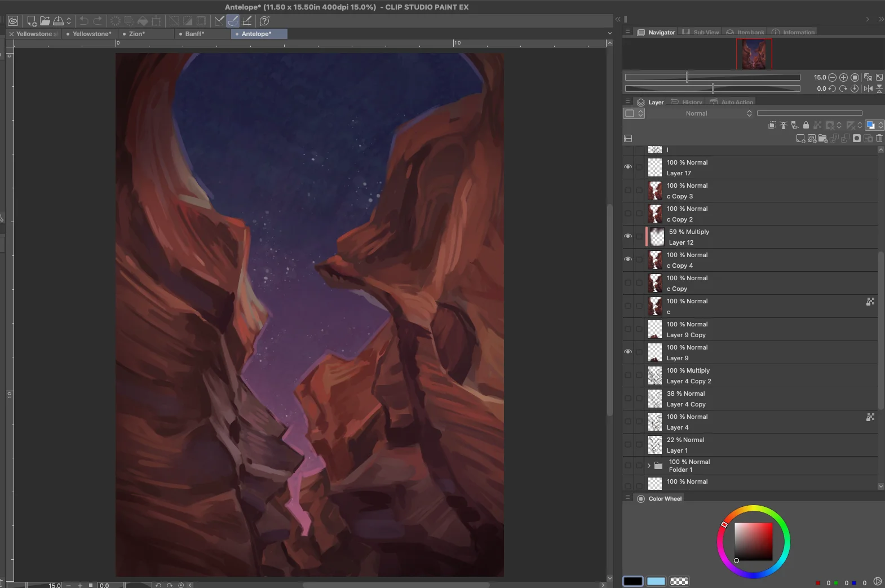This screenshot has width=885, height=588.
Task: Toggle highlighted Snap to Special Ruler icon
Action: pyautogui.click(x=233, y=21)
